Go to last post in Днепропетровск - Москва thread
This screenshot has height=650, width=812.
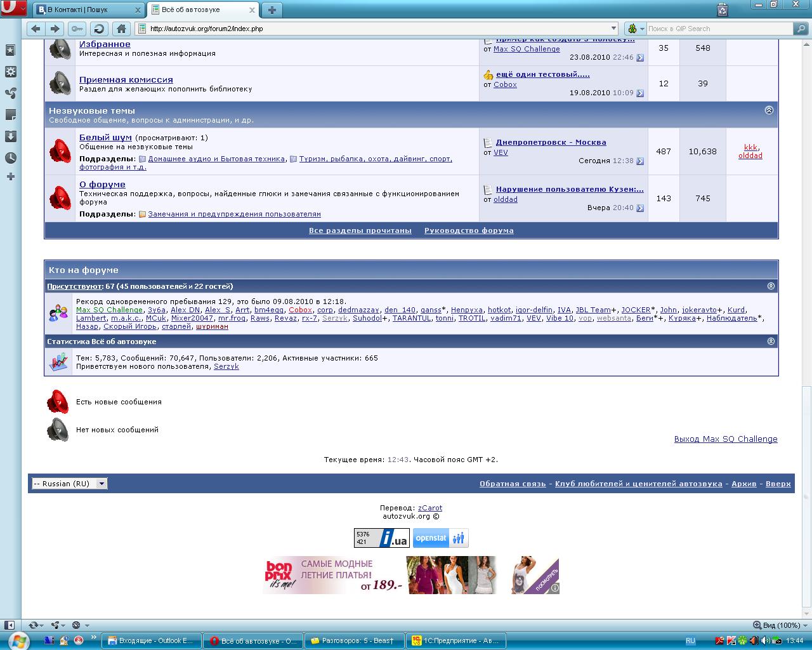[x=640, y=161]
